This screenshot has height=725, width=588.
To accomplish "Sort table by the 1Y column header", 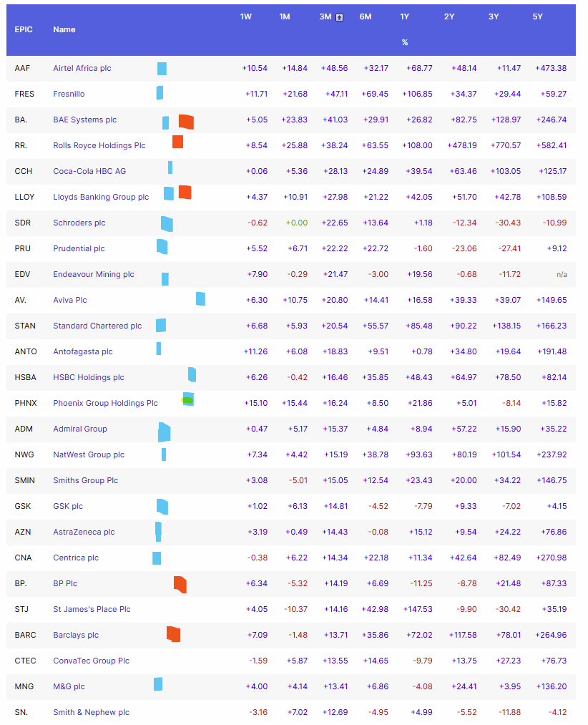I will pos(405,16).
